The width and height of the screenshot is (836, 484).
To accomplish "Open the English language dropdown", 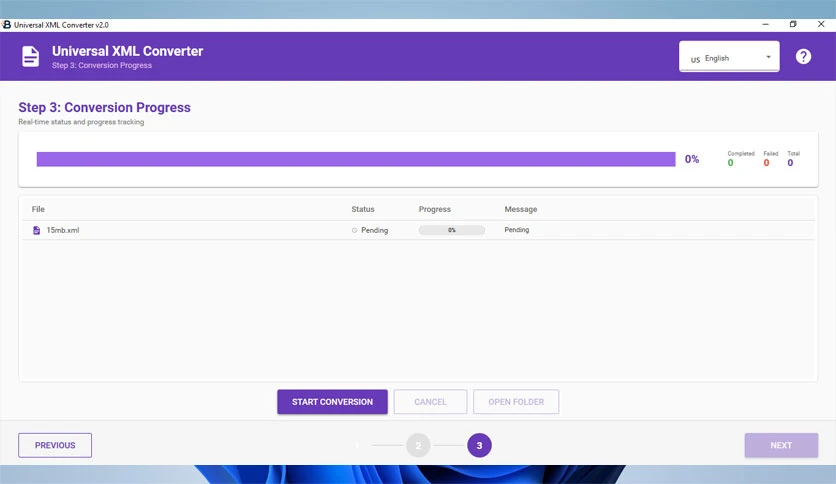I will tap(729, 57).
